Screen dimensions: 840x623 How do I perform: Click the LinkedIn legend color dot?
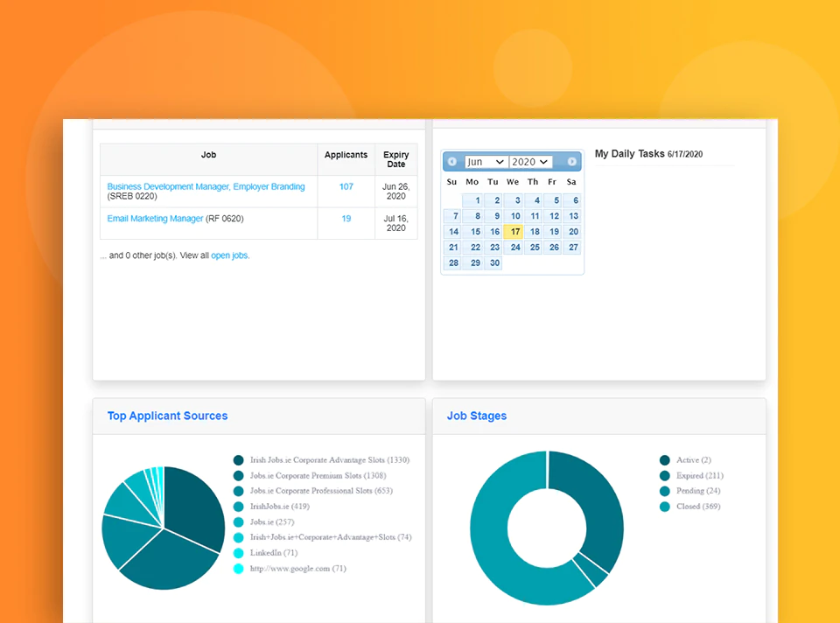tap(238, 553)
